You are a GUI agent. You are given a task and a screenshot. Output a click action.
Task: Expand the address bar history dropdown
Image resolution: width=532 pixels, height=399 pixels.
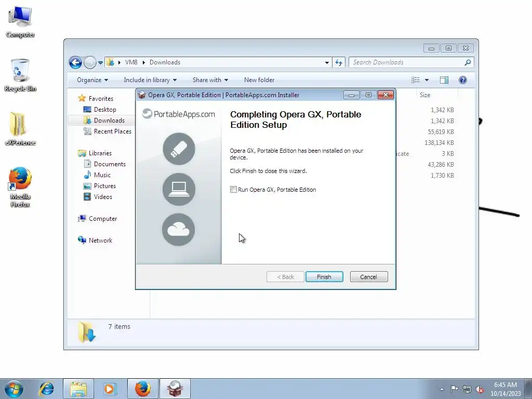(327, 63)
